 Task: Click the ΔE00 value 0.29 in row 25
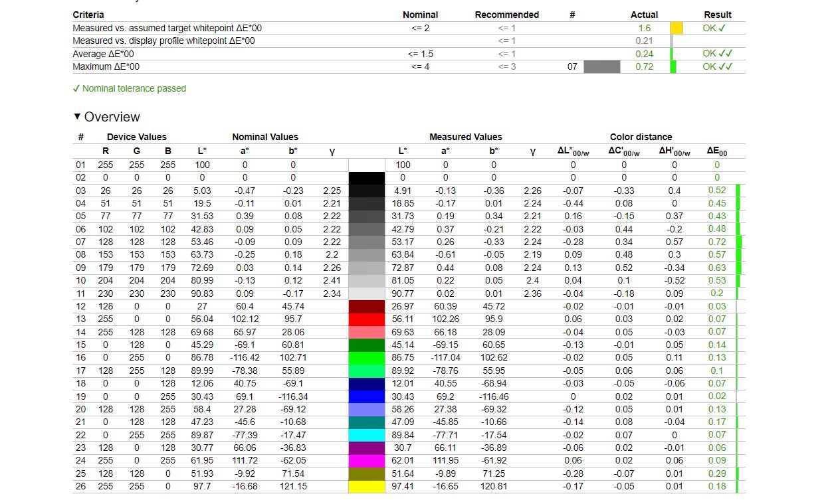pyautogui.click(x=717, y=473)
